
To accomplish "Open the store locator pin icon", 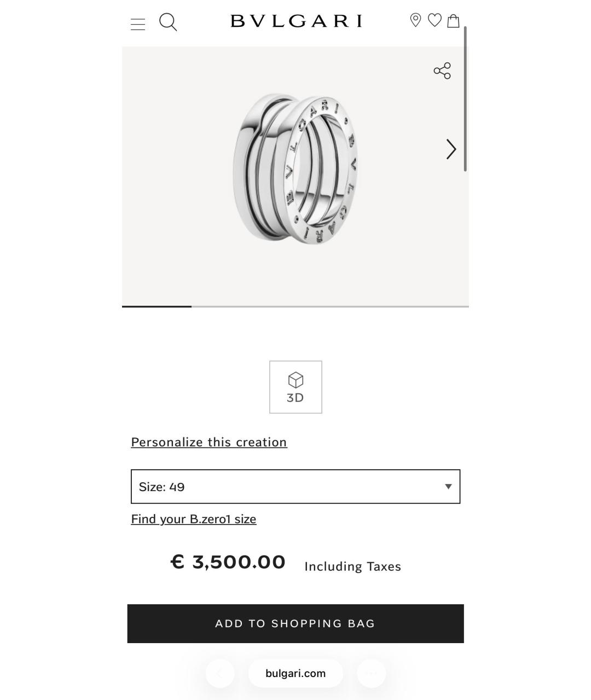I will pyautogui.click(x=415, y=20).
